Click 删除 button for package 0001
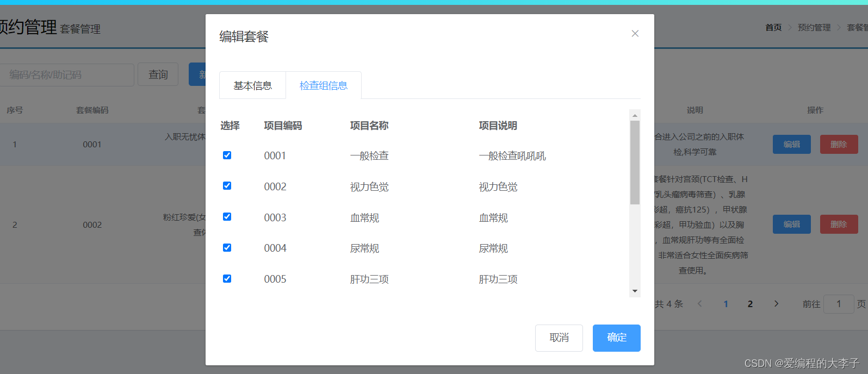The height and width of the screenshot is (374, 868). [x=839, y=145]
